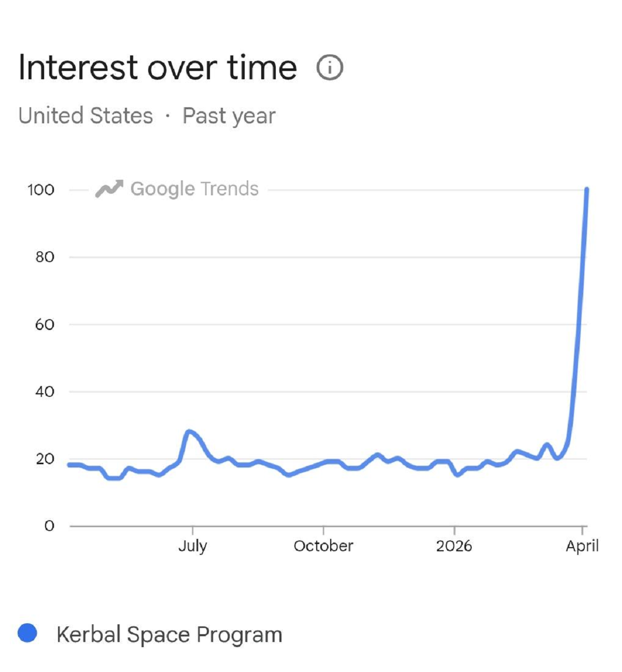Click the October label on the time axis
This screenshot has width=622, height=672.
[x=323, y=546]
